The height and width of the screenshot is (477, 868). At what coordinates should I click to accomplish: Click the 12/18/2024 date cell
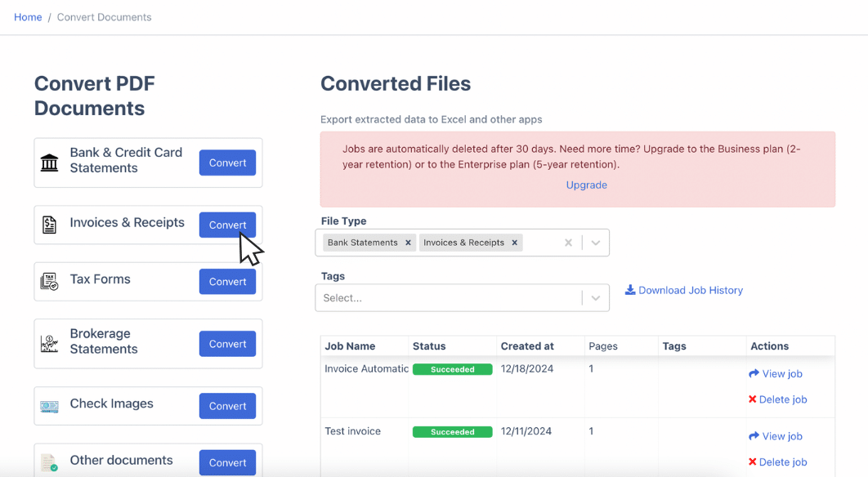click(x=527, y=368)
